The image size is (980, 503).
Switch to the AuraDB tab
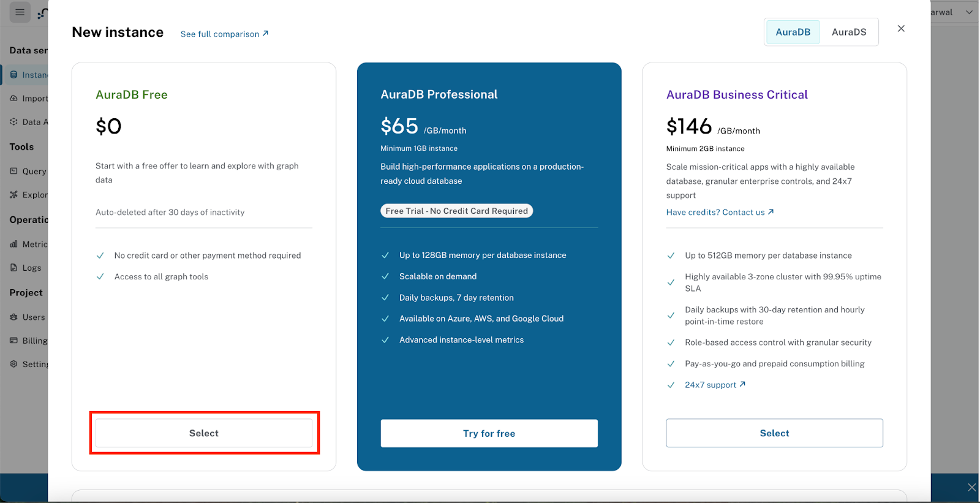tap(793, 32)
